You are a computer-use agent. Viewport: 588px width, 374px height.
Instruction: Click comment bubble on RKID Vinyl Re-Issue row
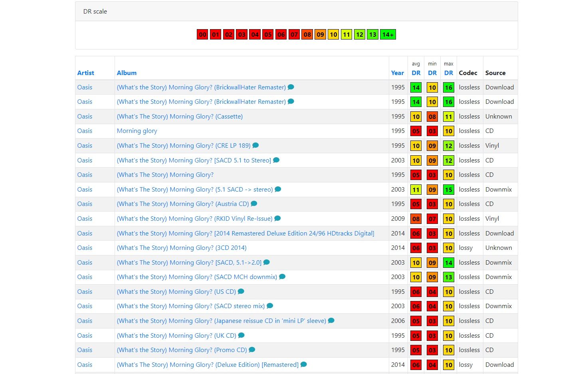(x=277, y=218)
